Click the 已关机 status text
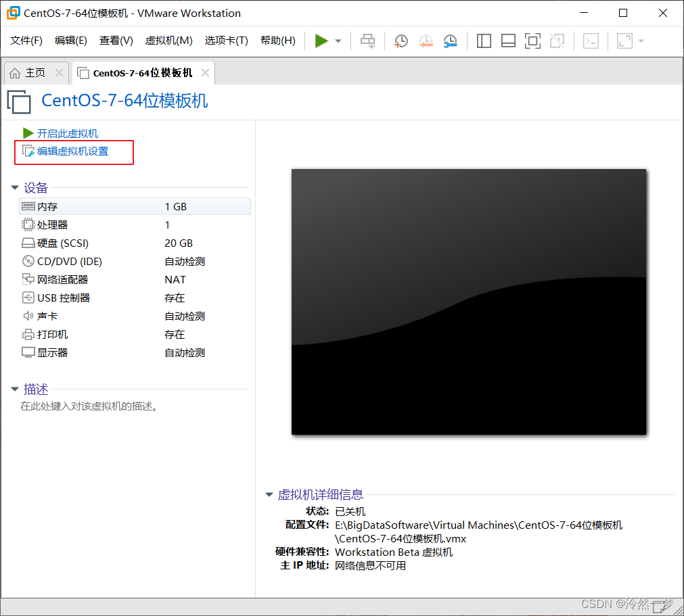Screen dimensions: 684x616 (350, 511)
